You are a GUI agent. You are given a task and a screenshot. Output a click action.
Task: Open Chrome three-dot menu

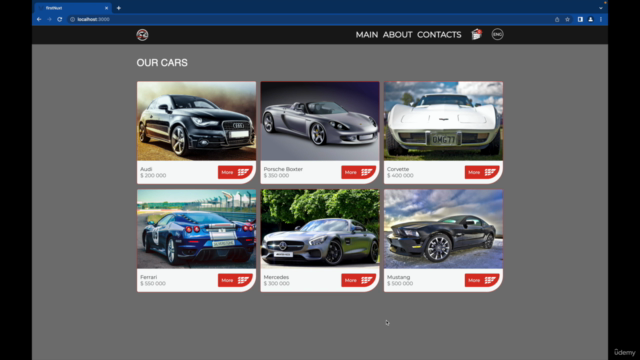pyautogui.click(x=601, y=19)
